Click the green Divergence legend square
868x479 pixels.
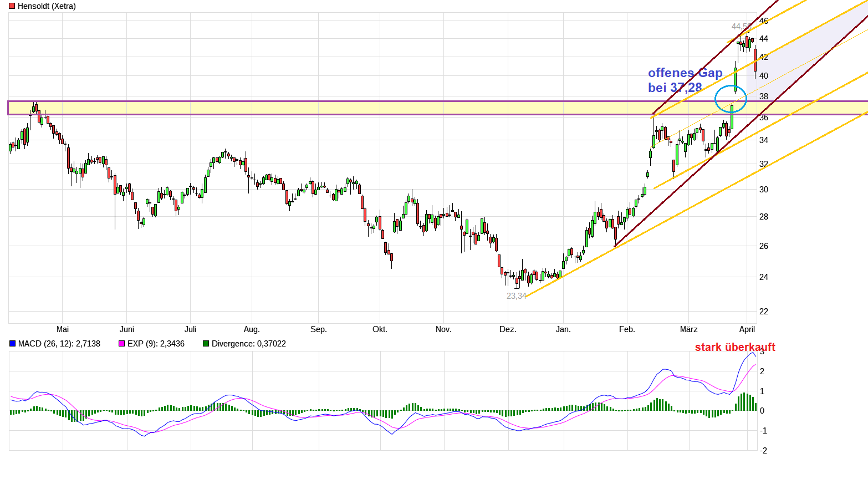point(206,344)
